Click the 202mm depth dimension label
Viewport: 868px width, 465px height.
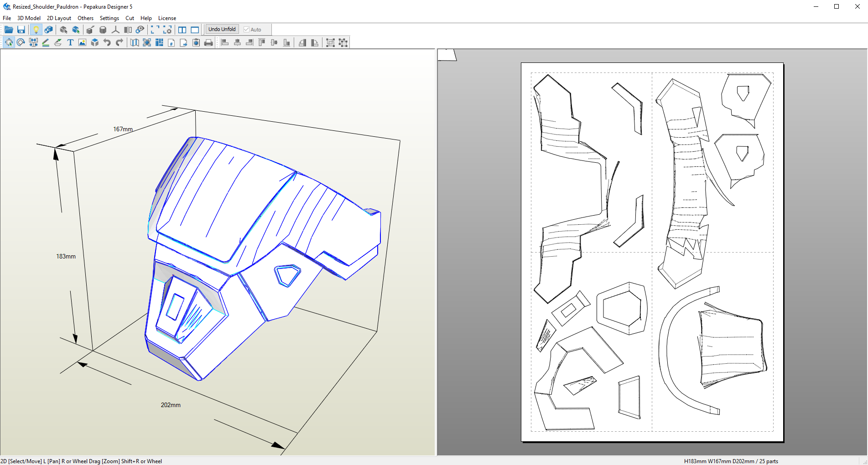[x=171, y=405]
